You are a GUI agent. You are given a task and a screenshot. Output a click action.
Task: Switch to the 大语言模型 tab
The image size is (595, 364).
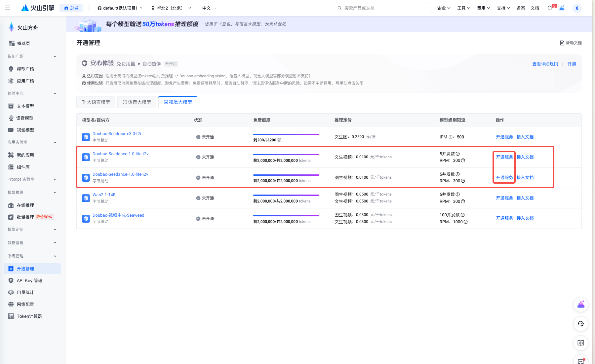(96, 102)
